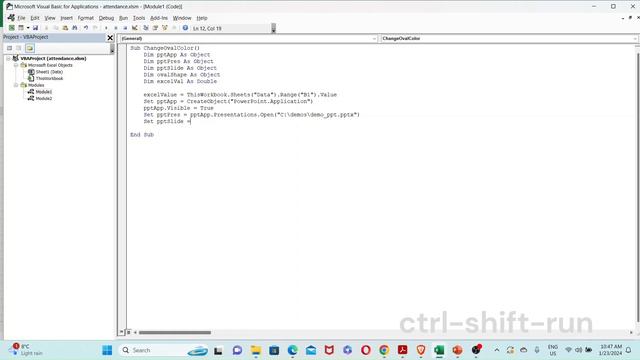
Task: Open the Windows Start button
Action: click(x=107, y=350)
